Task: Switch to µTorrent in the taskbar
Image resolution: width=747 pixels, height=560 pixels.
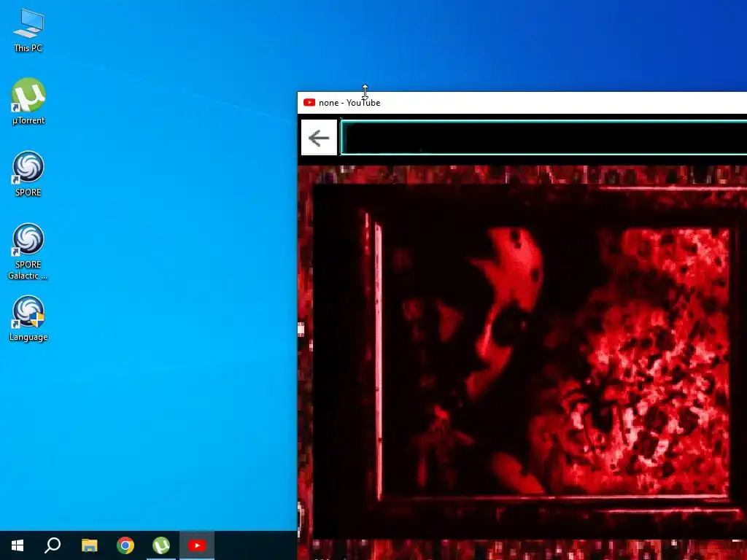Action: [161, 545]
